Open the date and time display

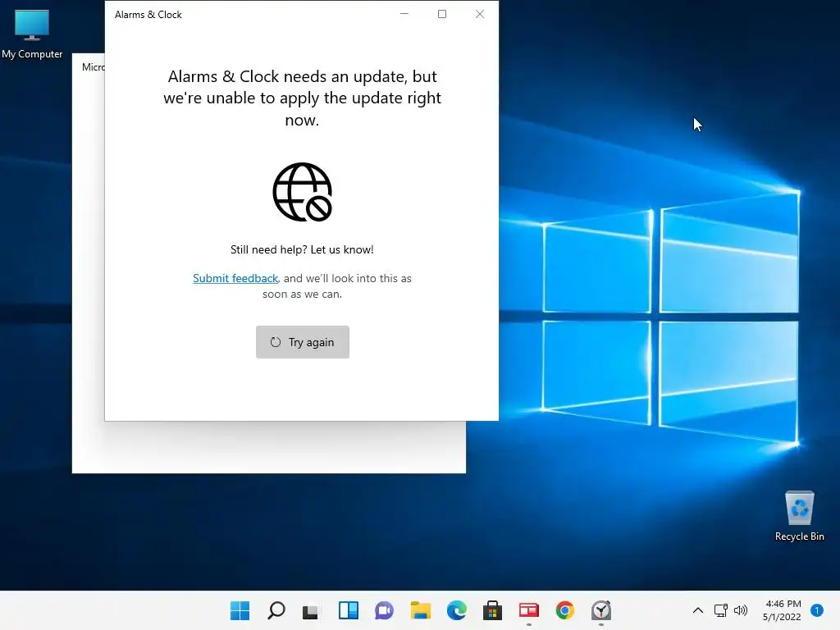pyautogui.click(x=782, y=610)
